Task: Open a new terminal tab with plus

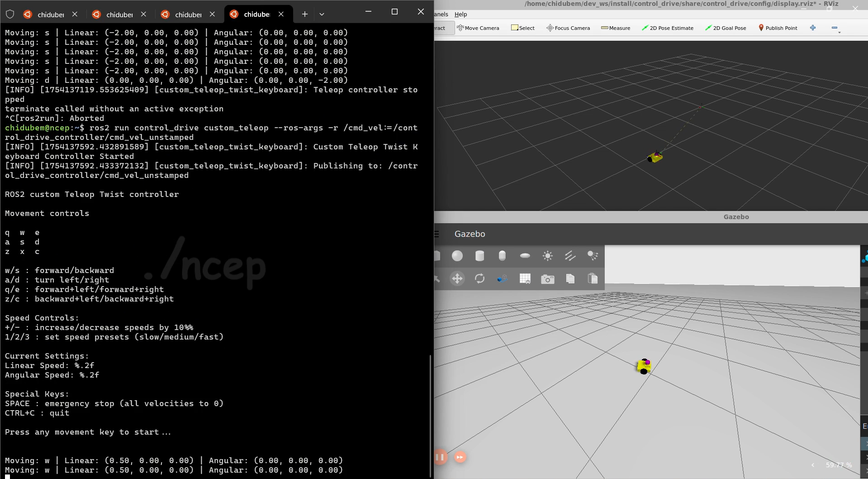Action: (x=305, y=14)
